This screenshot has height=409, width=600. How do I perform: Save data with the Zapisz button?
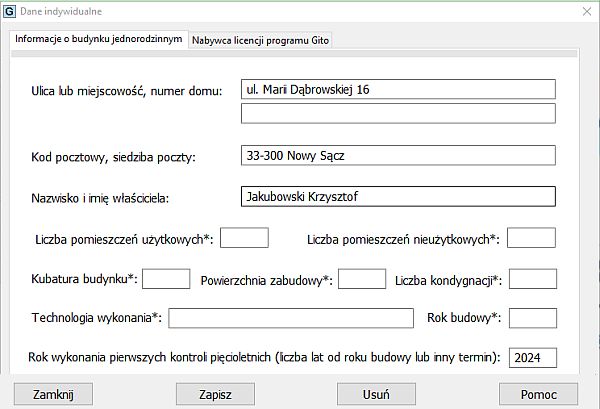pyautogui.click(x=214, y=394)
